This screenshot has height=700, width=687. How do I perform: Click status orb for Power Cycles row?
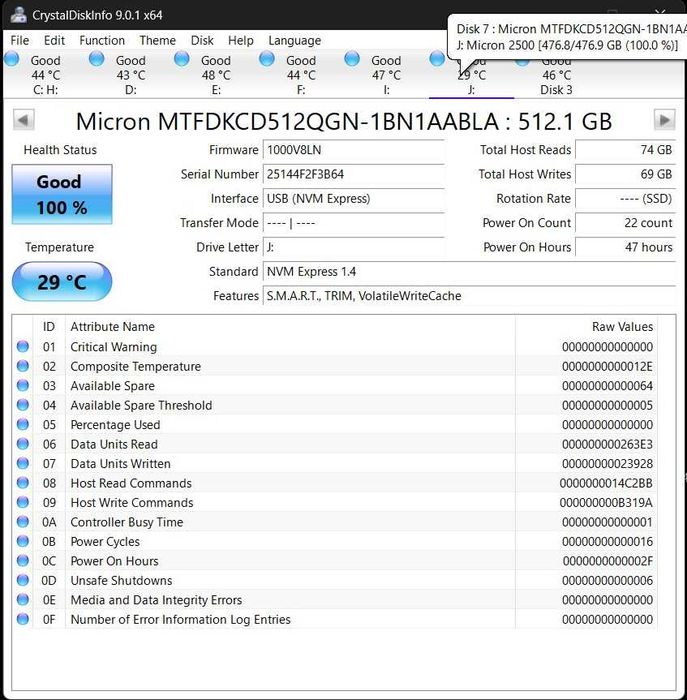click(x=23, y=541)
